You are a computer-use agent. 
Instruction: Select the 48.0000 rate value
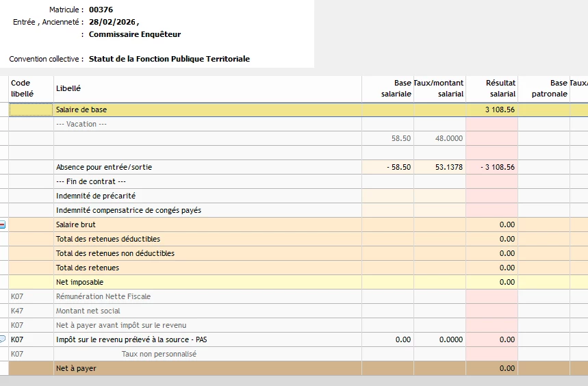[x=449, y=138]
